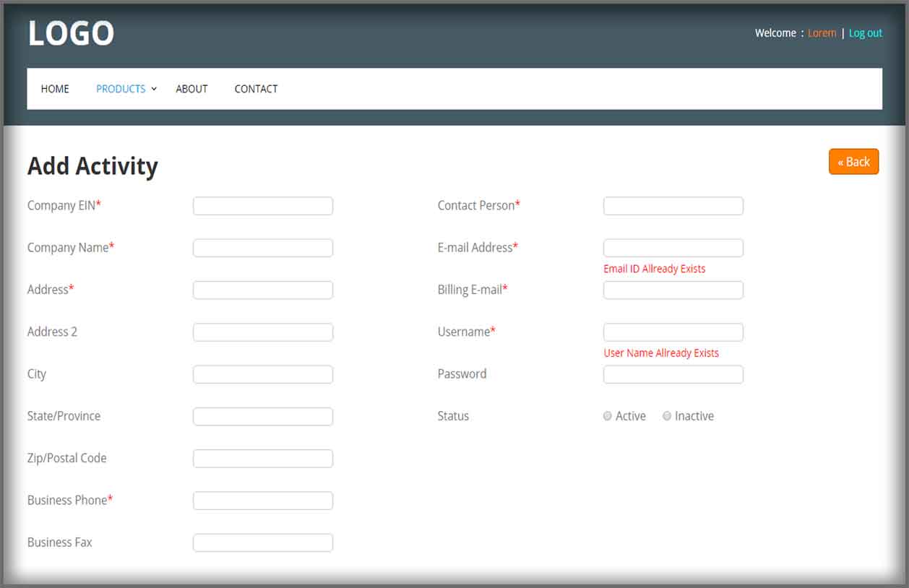Click the Zip/Postal Code field
Screen dimensions: 909x588
click(x=262, y=459)
